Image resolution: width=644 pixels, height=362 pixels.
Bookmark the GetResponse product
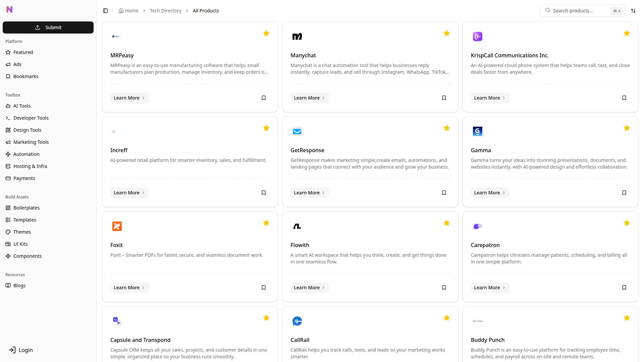point(444,192)
